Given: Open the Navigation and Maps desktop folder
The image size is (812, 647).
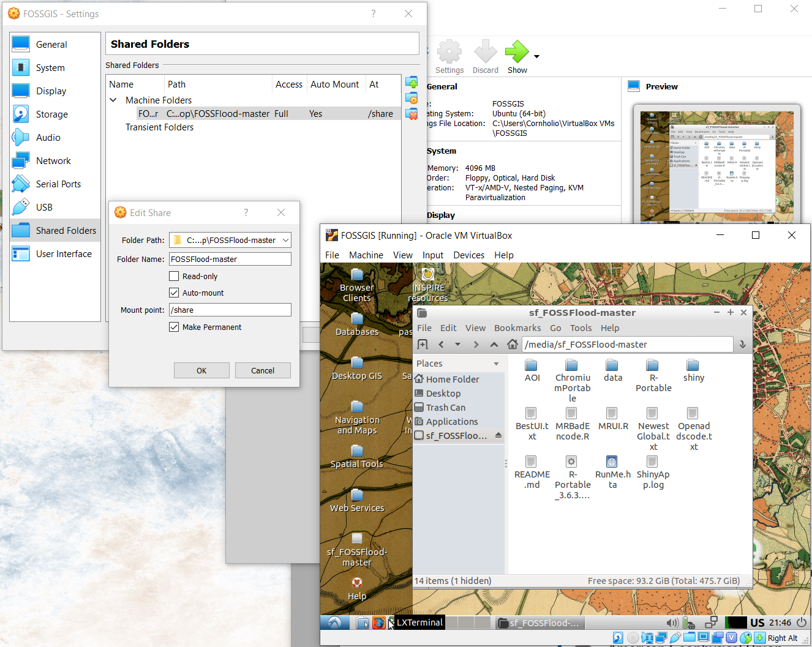Looking at the screenshot, I should 357,417.
